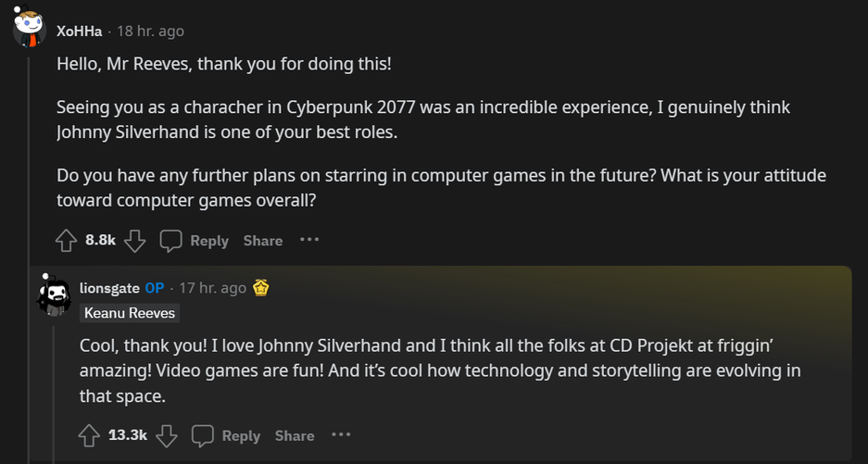Screen dimensions: 868x464
Task: Click the Keanu Reeves flair tag
Action: [130, 313]
